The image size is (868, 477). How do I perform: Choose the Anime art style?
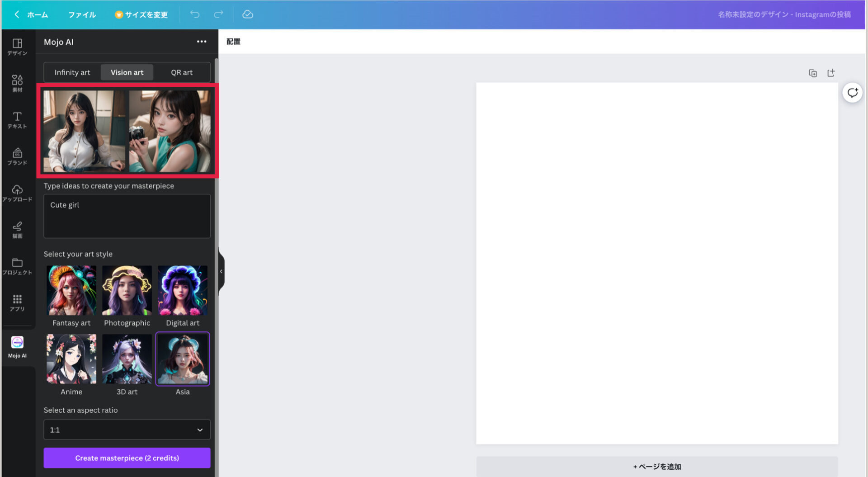71,359
